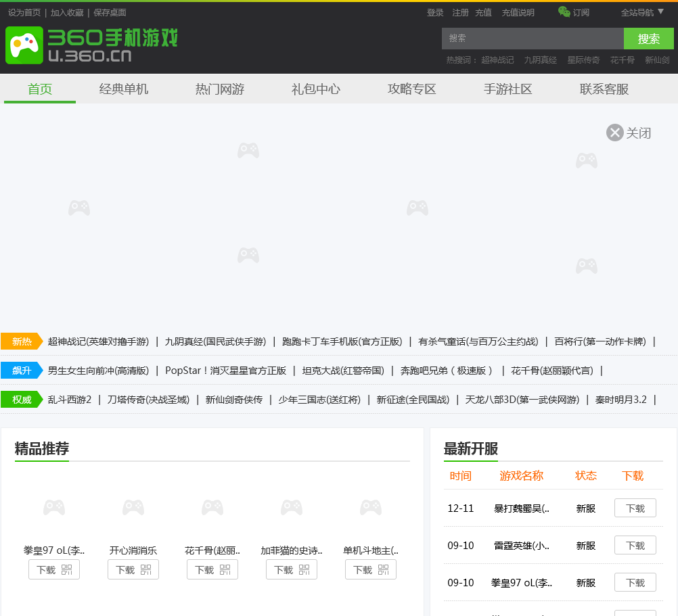This screenshot has height=616, width=678.
Task: Open the 热门网游 tab
Action: (x=220, y=89)
